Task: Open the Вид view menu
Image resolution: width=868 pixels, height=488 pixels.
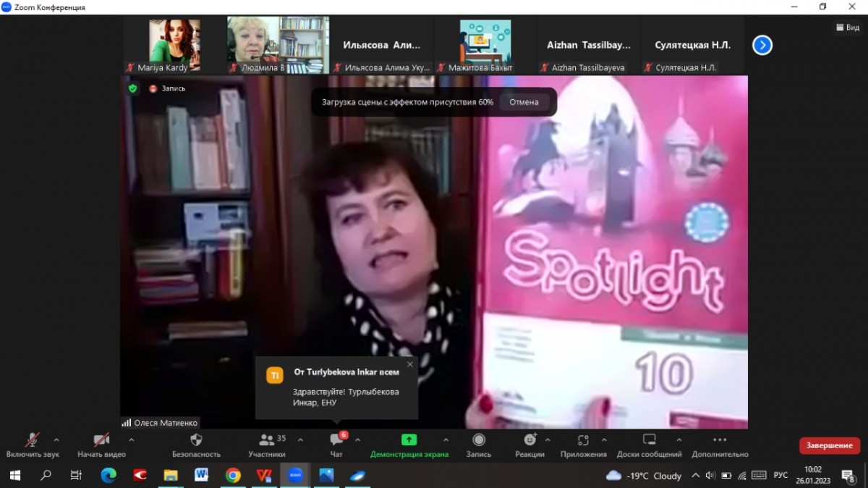Action: click(848, 28)
